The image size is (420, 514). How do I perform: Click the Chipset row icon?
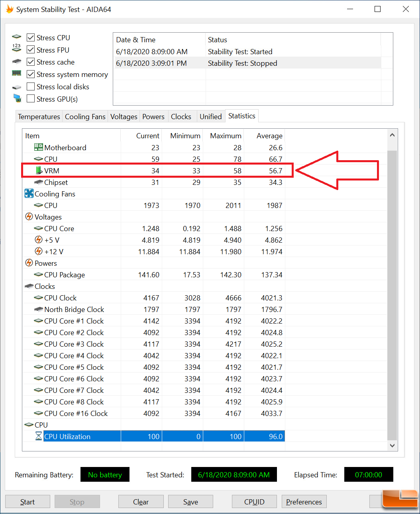click(x=39, y=182)
